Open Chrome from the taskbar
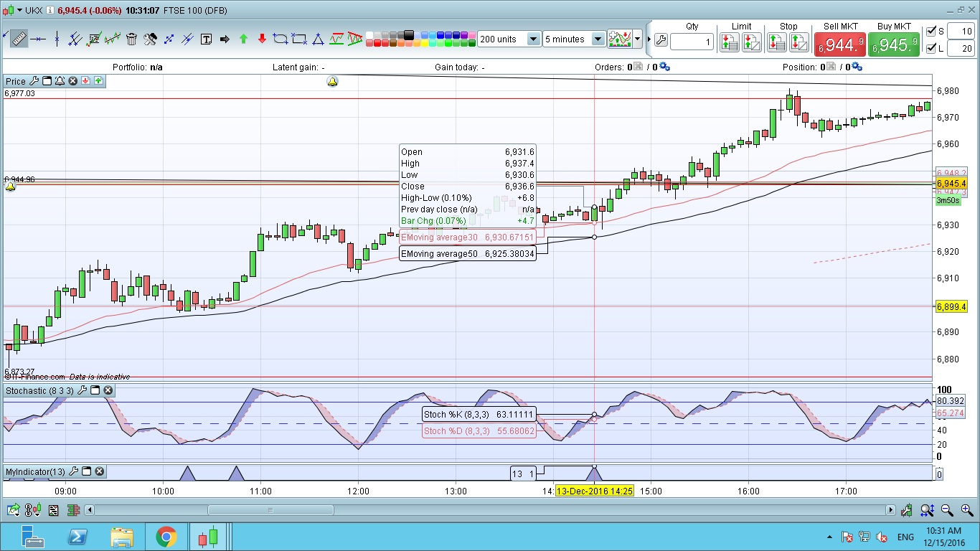980x551 pixels. (166, 537)
